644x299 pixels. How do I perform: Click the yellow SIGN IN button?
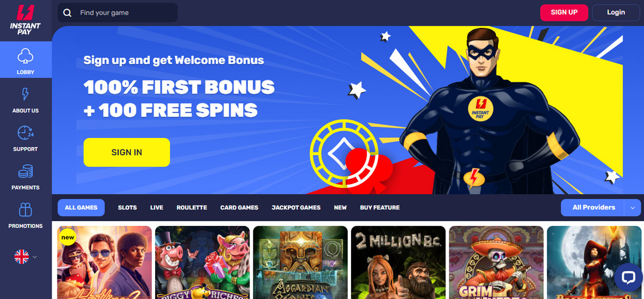point(127,152)
